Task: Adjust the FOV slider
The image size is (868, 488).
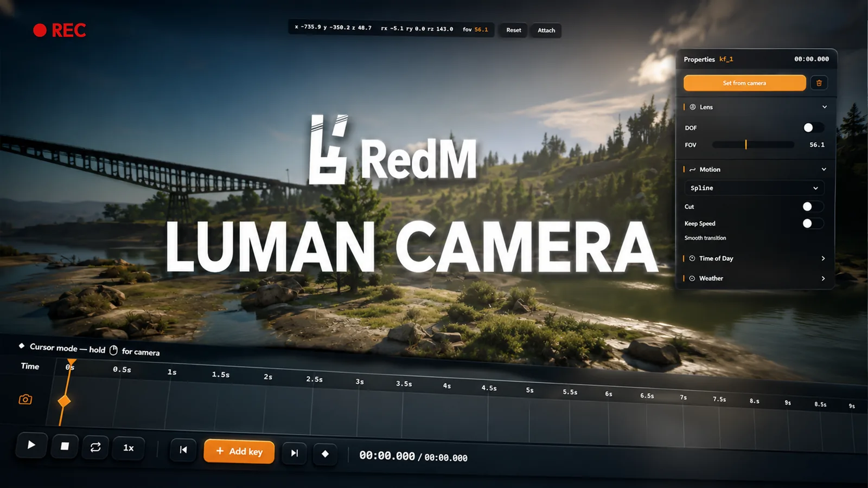Action: (753, 145)
